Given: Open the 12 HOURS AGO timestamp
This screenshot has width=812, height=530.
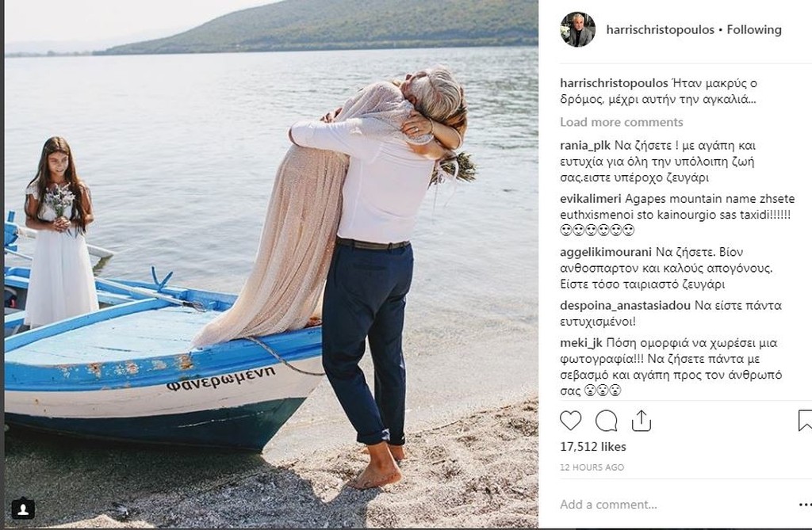Looking at the screenshot, I should [592, 467].
